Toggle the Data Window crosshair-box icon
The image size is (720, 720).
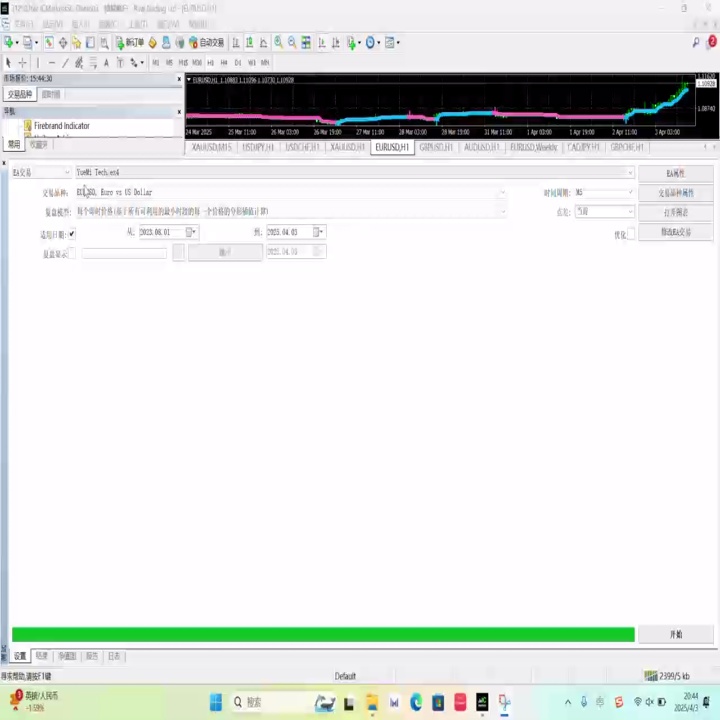click(x=63, y=43)
